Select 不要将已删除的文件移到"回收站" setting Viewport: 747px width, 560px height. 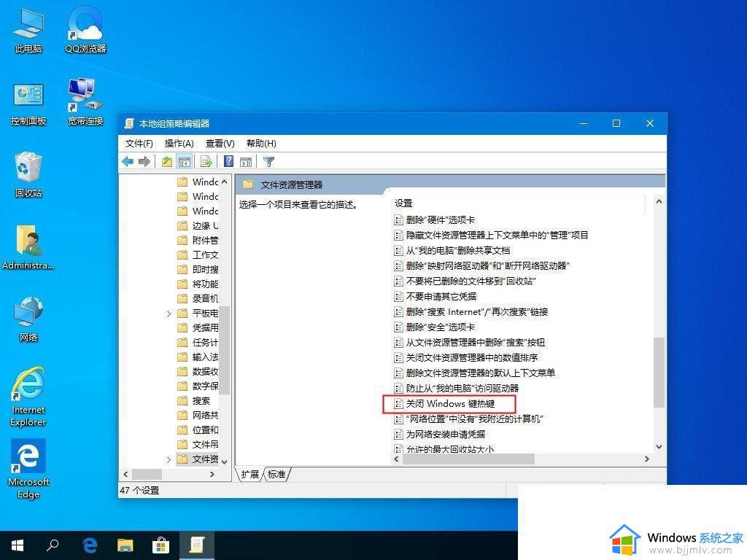[x=465, y=281]
